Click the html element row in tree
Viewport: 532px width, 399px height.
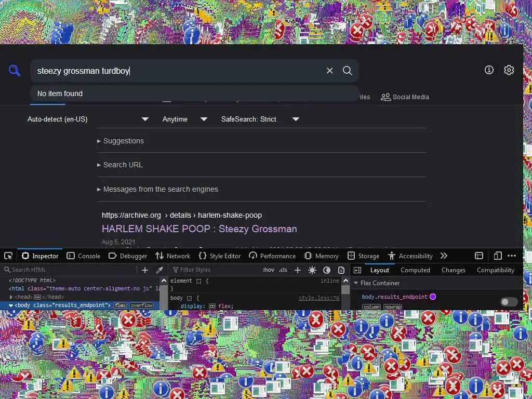(x=80, y=288)
